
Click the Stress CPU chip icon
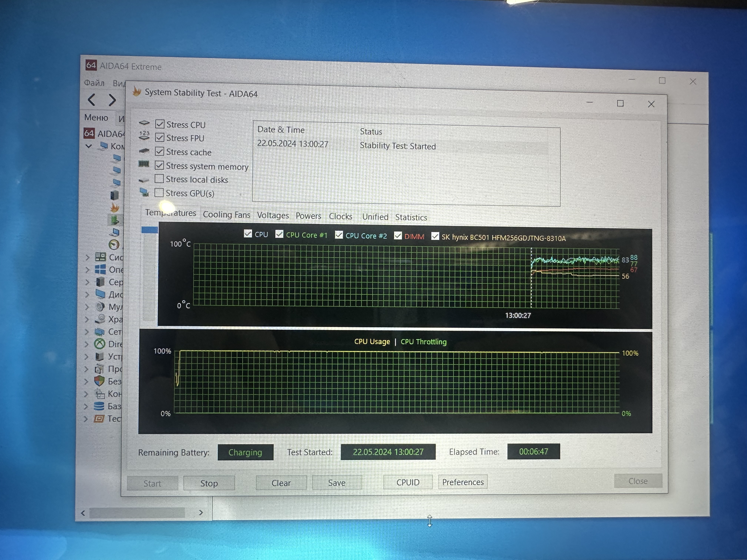[144, 123]
